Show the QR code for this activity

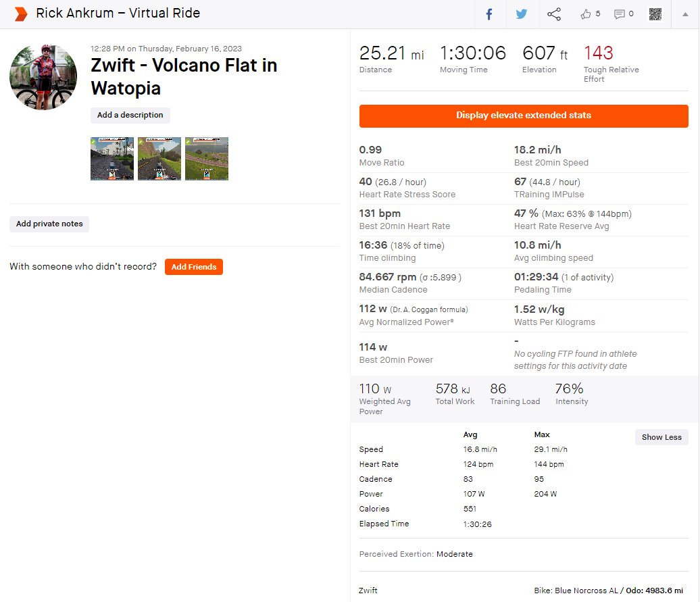[655, 14]
